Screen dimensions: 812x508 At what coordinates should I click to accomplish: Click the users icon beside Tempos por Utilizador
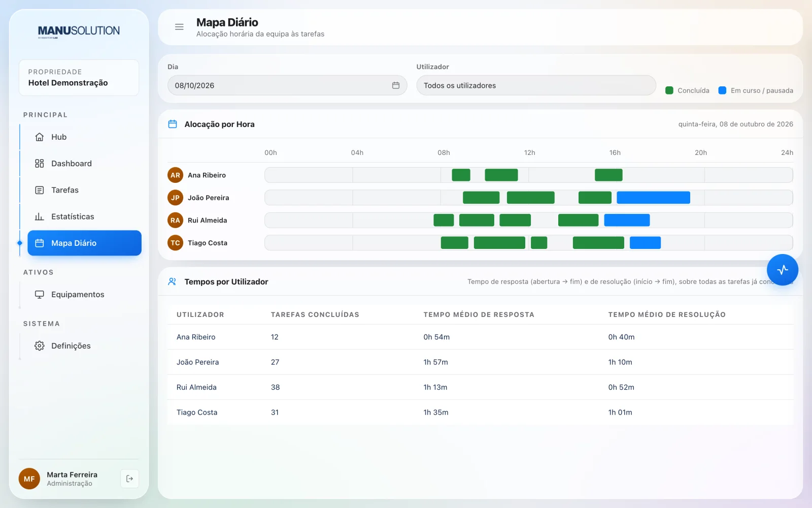pyautogui.click(x=173, y=281)
